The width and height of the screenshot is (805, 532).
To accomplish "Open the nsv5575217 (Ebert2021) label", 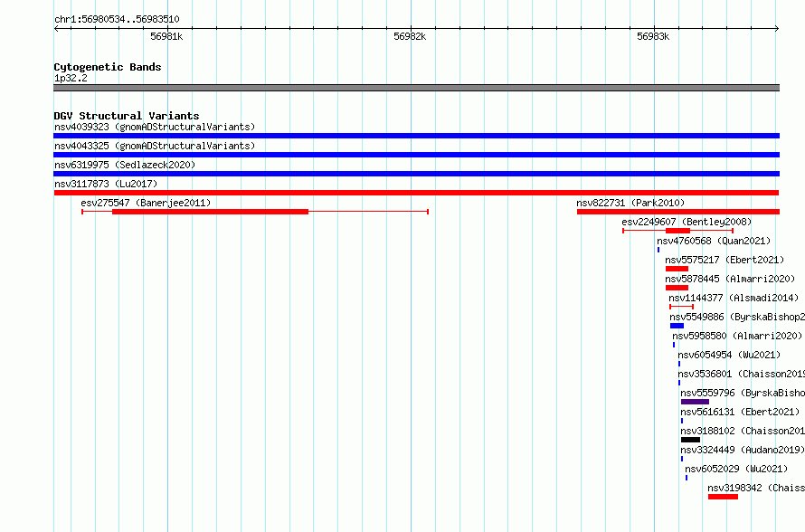I will [x=724, y=260].
